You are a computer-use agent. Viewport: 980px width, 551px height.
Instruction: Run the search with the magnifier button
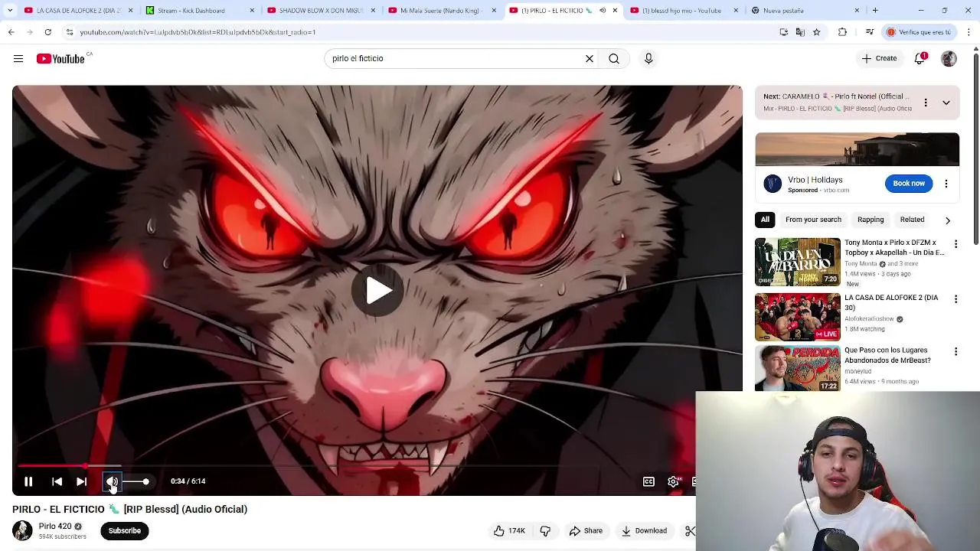[x=614, y=58]
